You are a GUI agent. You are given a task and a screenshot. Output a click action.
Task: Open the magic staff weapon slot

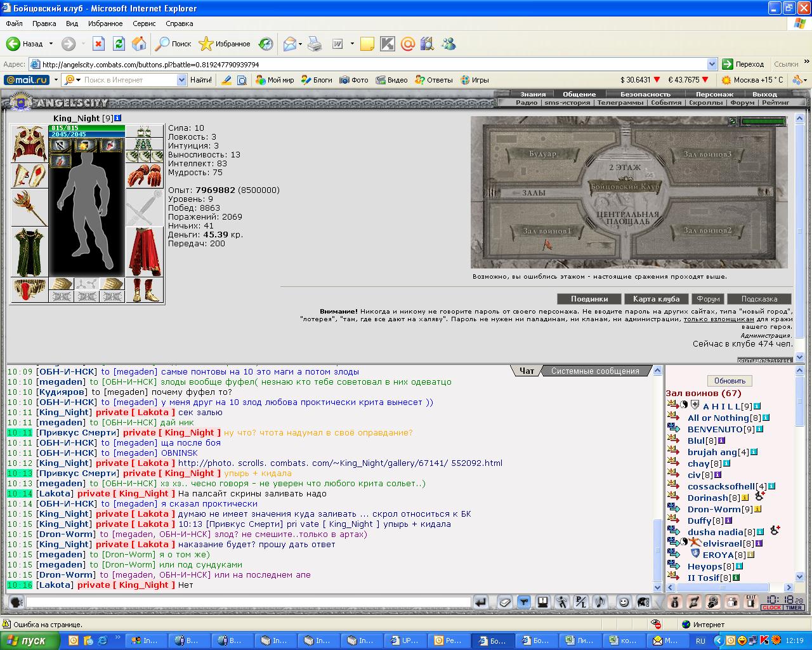pos(29,208)
